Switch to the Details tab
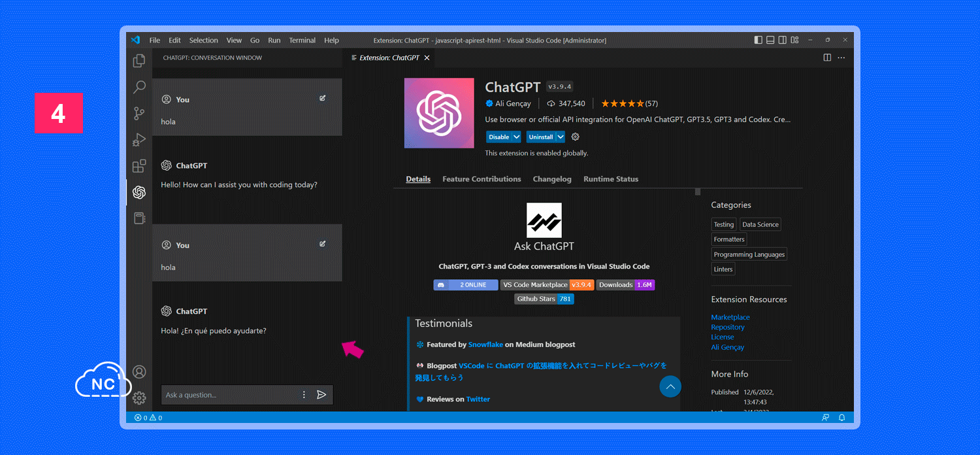The height and width of the screenshot is (455, 980). pyautogui.click(x=418, y=179)
